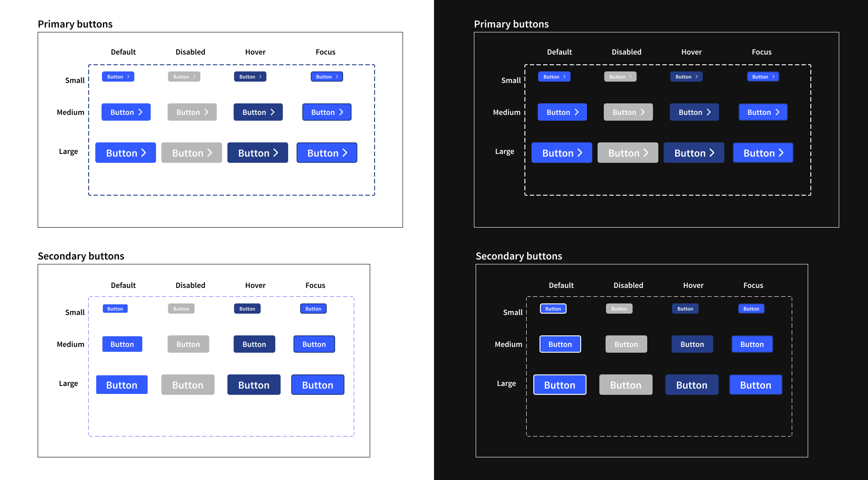This screenshot has width=868, height=480.
Task: Click chevron icon in light large focus Button
Action: click(x=345, y=153)
